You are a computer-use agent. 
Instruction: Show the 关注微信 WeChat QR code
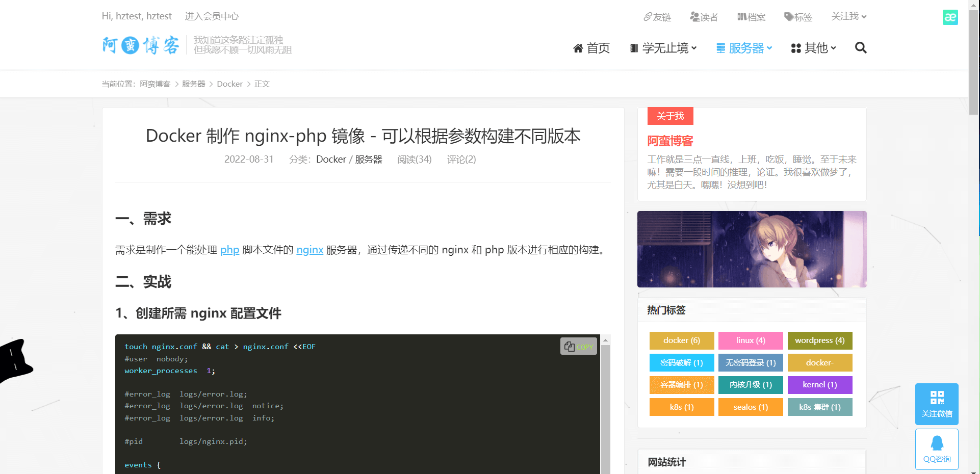coord(937,404)
